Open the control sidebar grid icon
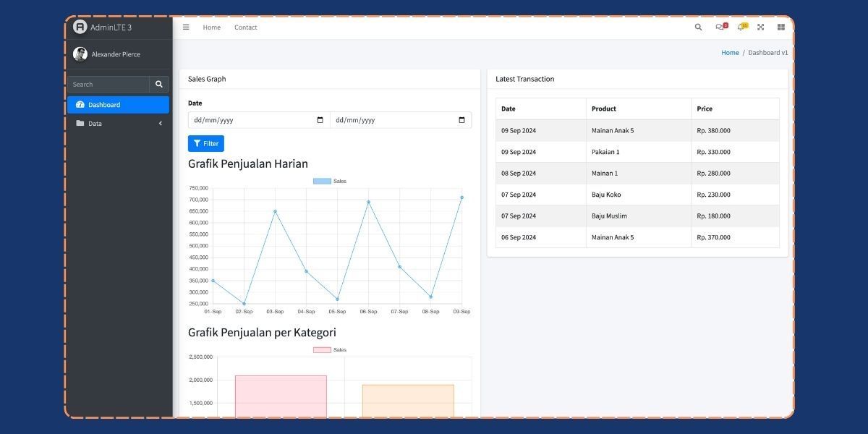868x434 pixels. 780,27
